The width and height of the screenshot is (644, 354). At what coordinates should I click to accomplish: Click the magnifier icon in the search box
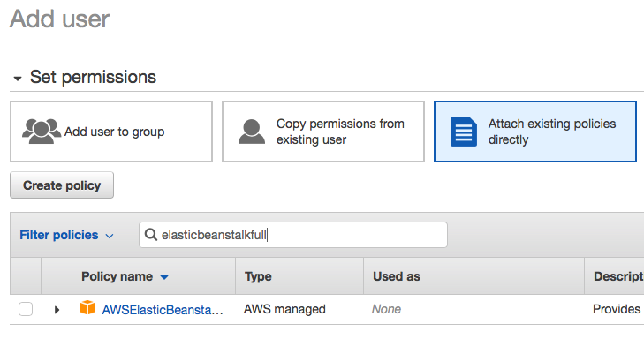click(151, 235)
